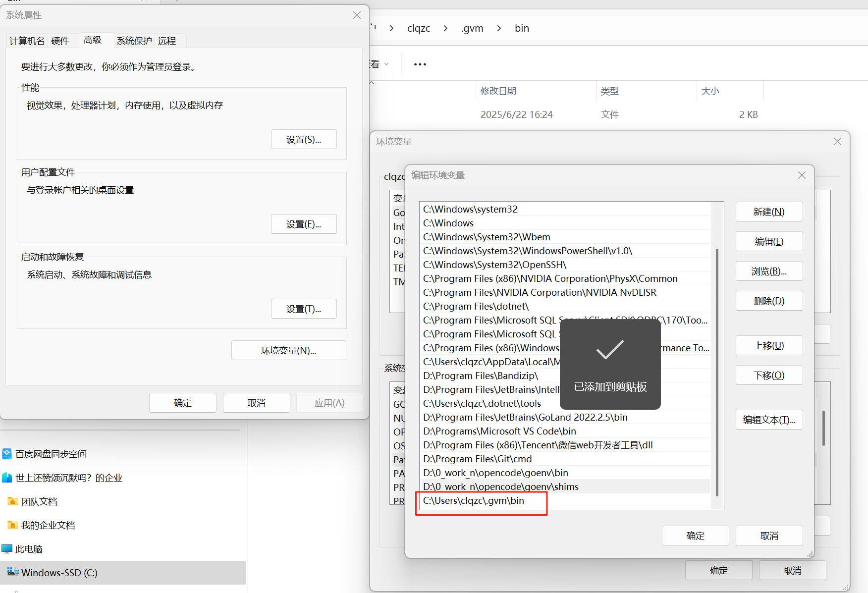
Task: Select the NVIDIA NvDLISR path entry
Action: [x=565, y=292]
